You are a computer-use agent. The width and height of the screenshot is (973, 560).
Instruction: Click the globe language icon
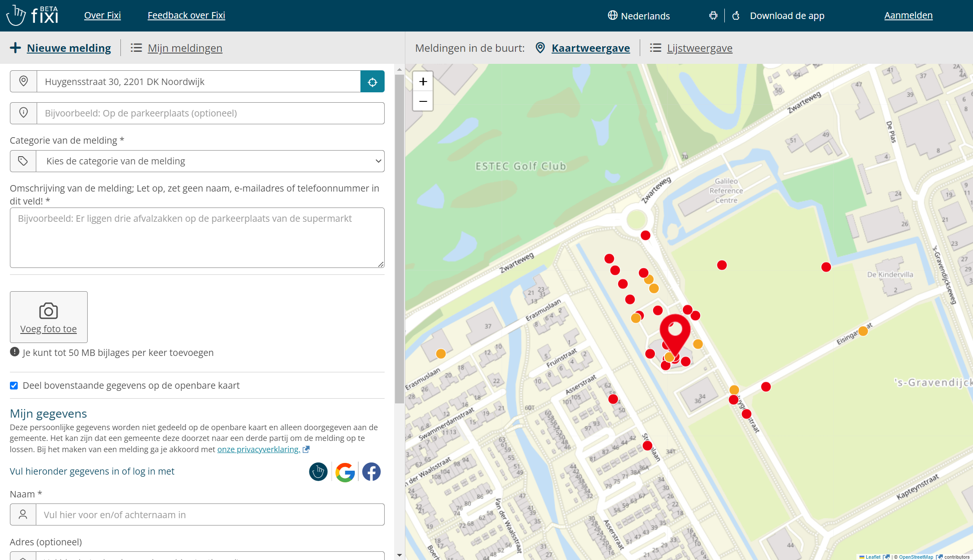click(613, 16)
